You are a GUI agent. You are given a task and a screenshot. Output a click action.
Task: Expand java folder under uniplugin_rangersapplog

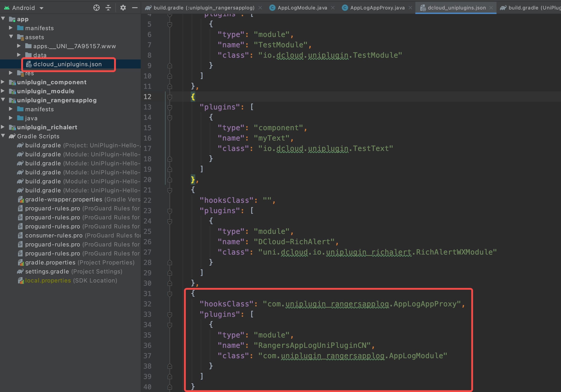11,118
